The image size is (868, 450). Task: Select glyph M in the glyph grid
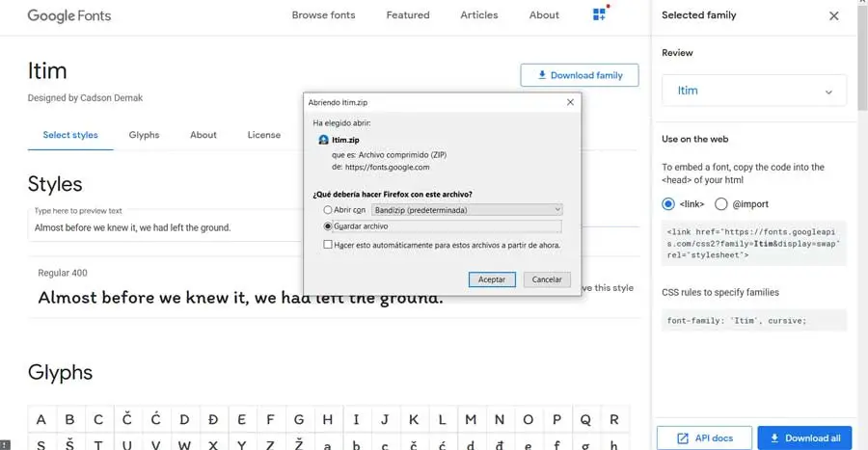pos(471,419)
